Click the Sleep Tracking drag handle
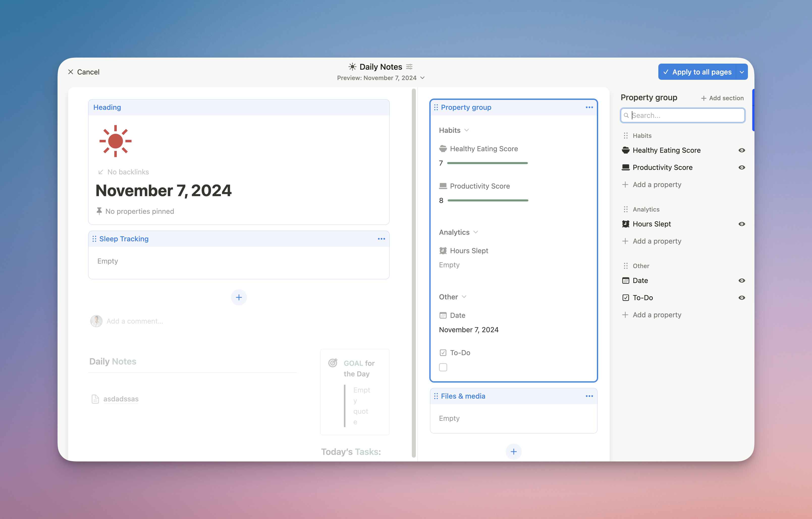812x519 pixels. pos(94,239)
